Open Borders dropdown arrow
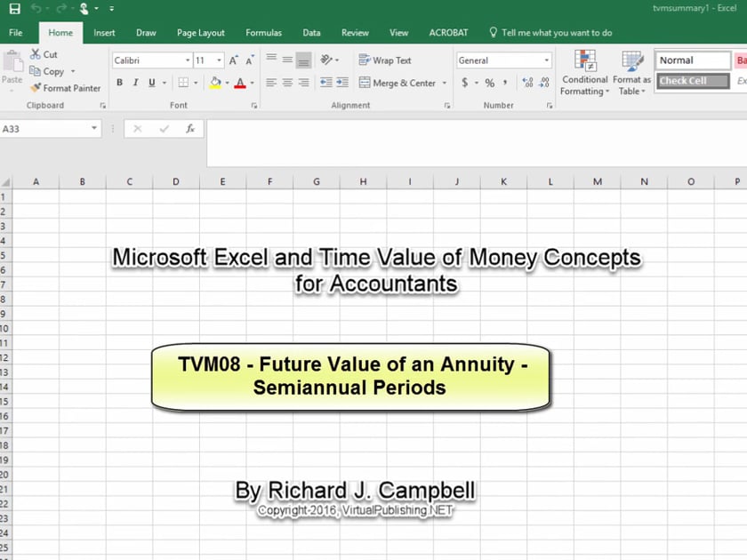747x560 pixels. [196, 83]
